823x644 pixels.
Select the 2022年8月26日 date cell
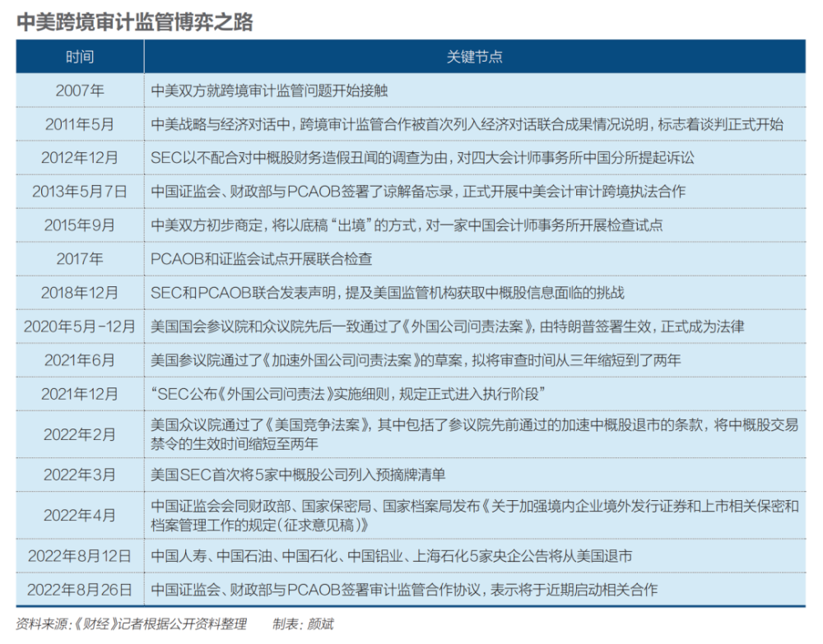coord(80,590)
